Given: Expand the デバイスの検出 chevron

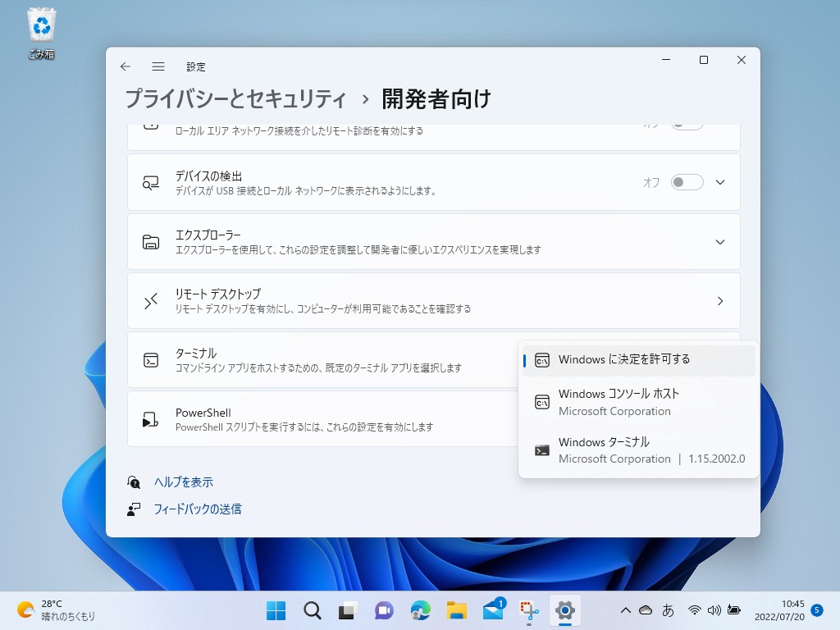Looking at the screenshot, I should tap(719, 182).
